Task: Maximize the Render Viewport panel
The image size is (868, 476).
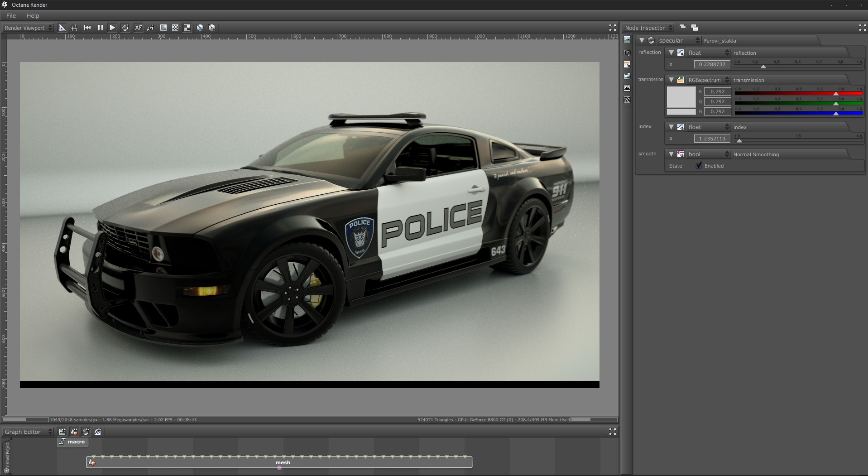Action: click(613, 28)
